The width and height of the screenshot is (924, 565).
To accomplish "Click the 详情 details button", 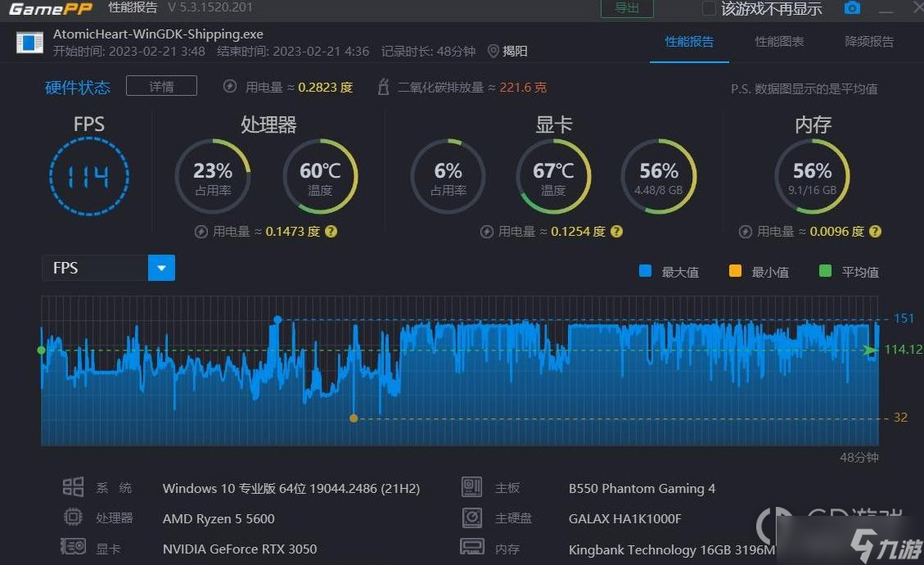I will (161, 86).
